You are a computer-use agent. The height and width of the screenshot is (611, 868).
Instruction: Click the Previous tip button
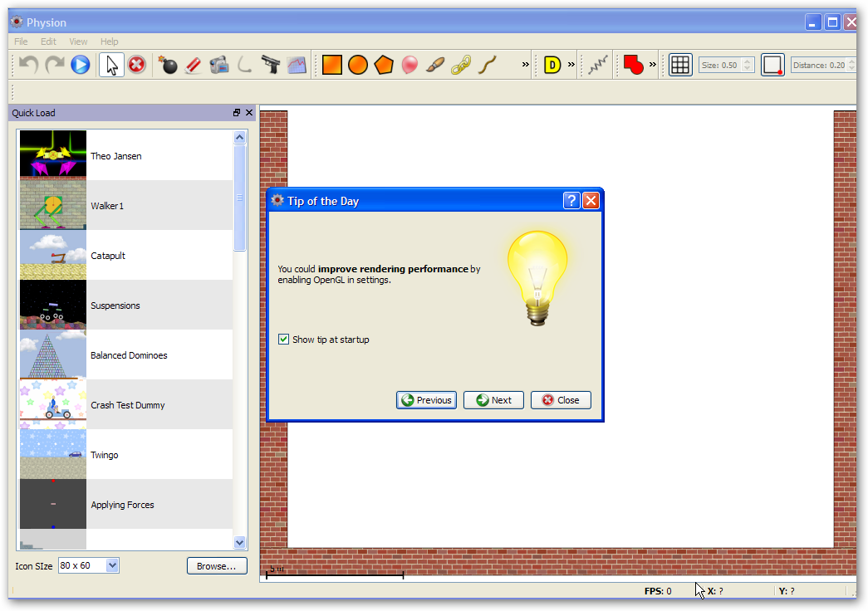(x=426, y=400)
